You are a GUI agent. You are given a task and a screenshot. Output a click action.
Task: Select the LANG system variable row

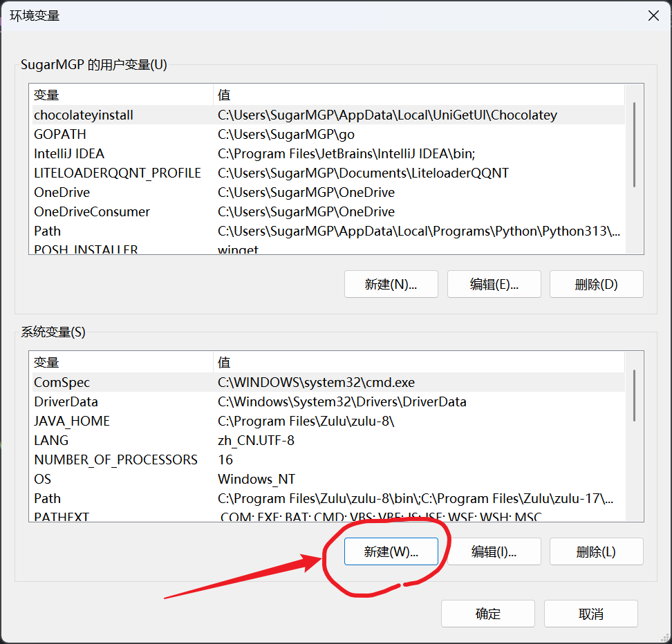click(x=51, y=440)
